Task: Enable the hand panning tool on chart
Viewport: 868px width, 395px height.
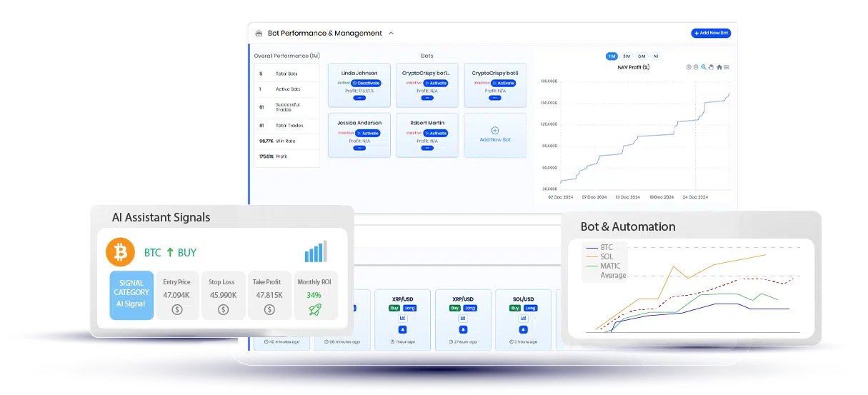Action: (x=712, y=67)
